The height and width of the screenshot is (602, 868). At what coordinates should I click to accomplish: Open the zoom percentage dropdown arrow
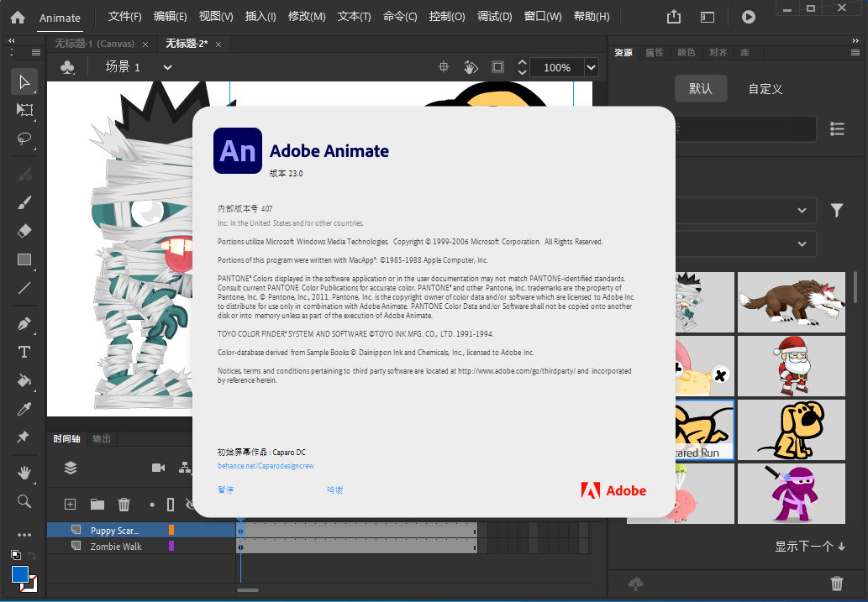pyautogui.click(x=592, y=67)
